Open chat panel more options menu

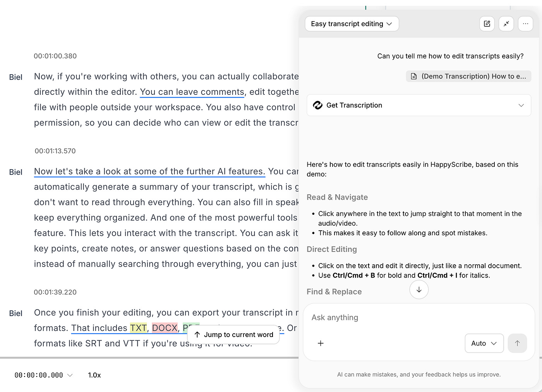(x=525, y=24)
